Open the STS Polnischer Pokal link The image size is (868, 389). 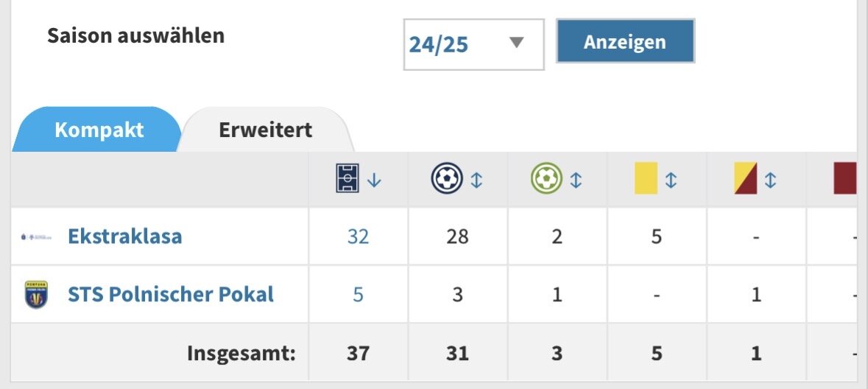point(171,294)
